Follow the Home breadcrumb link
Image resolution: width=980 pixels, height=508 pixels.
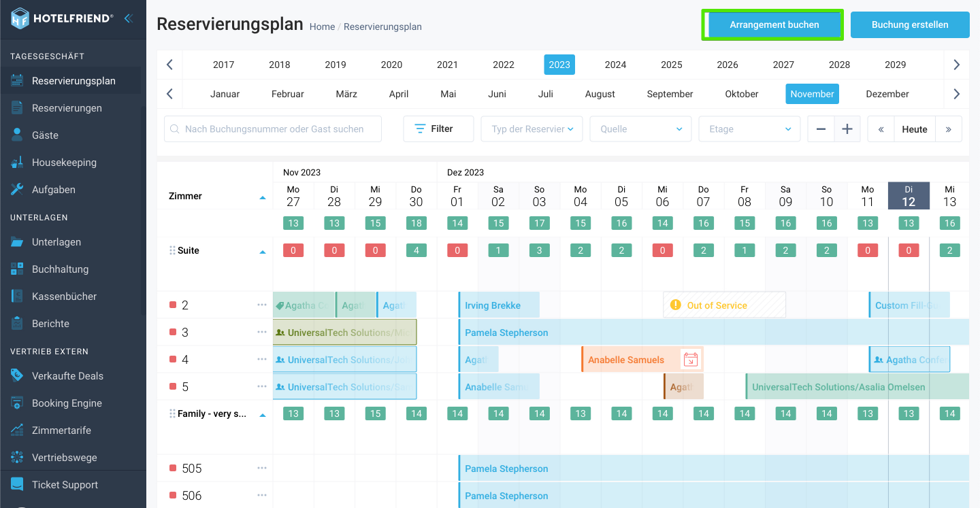point(322,27)
